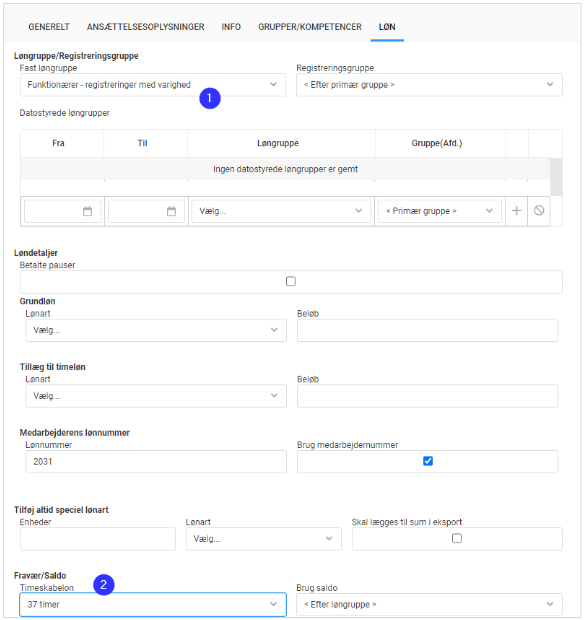584x620 pixels.
Task: Open the Løngruppe Vælg dropdown in table
Action: 281,211
